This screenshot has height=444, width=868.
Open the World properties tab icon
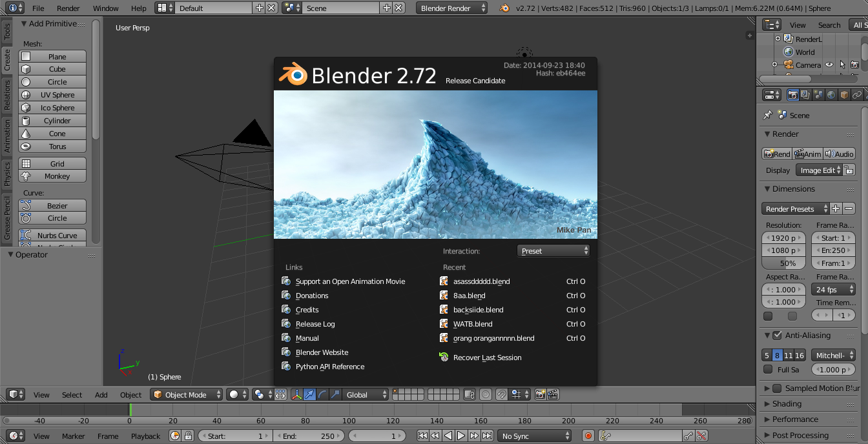pos(831,95)
